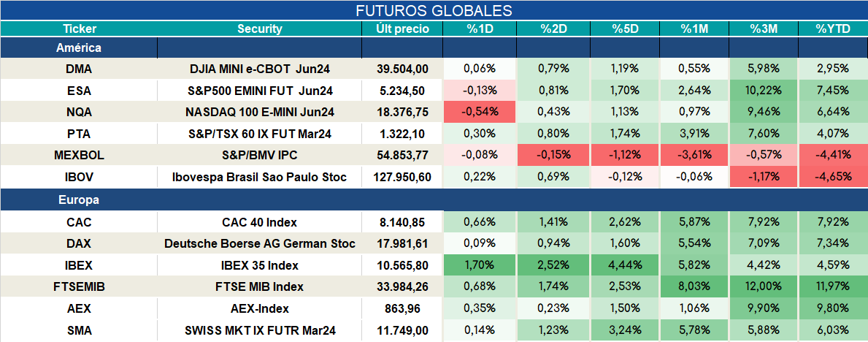
Task: Click the Ticker column header
Action: (x=79, y=29)
